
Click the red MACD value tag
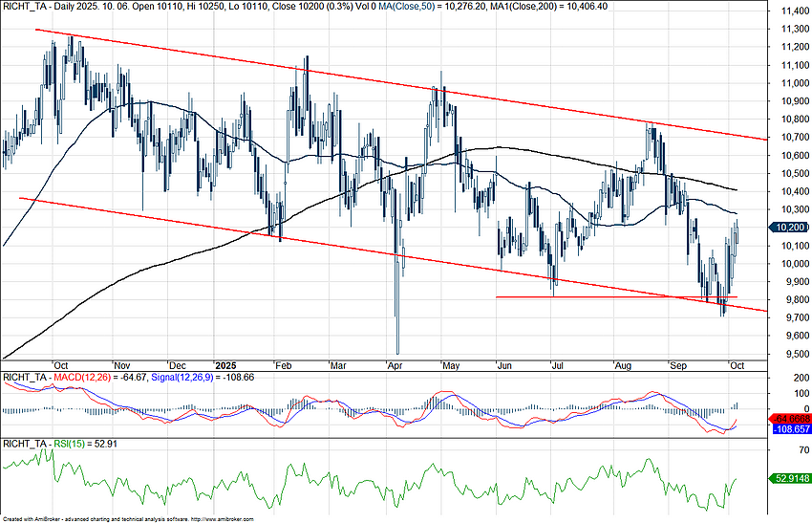[x=790, y=419]
